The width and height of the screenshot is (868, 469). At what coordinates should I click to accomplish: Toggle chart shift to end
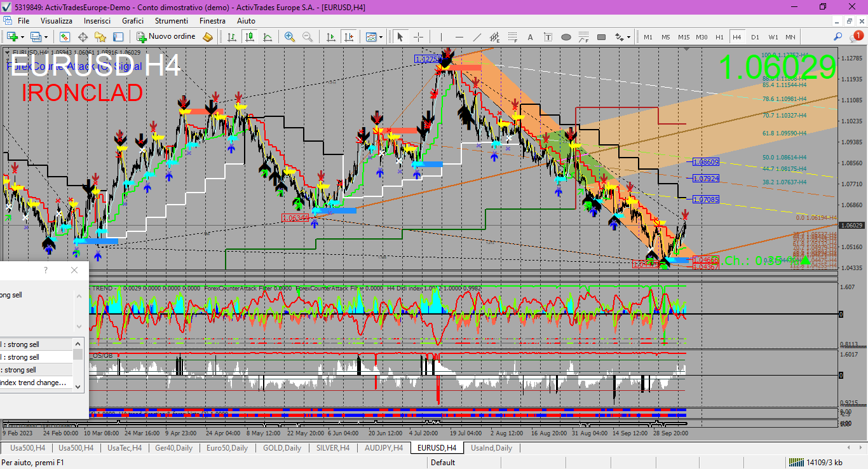(x=348, y=37)
